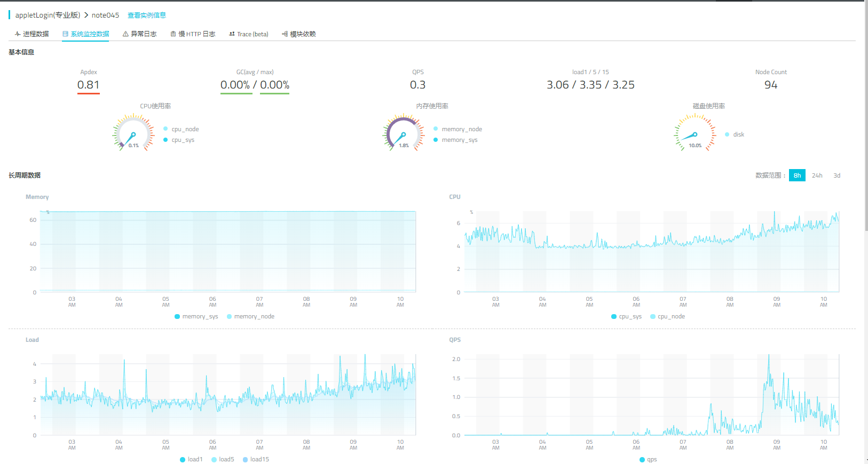The image size is (868, 464).
Task: Toggle load1 series in Load chart legend
Action: pos(191,459)
